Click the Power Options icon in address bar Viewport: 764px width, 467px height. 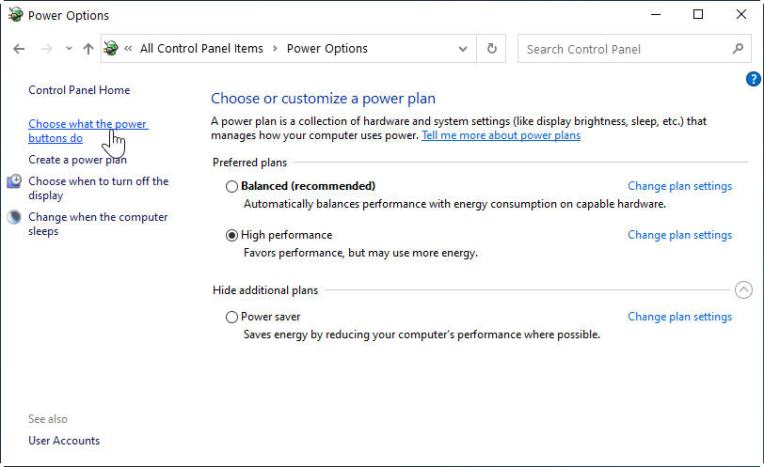click(111, 49)
